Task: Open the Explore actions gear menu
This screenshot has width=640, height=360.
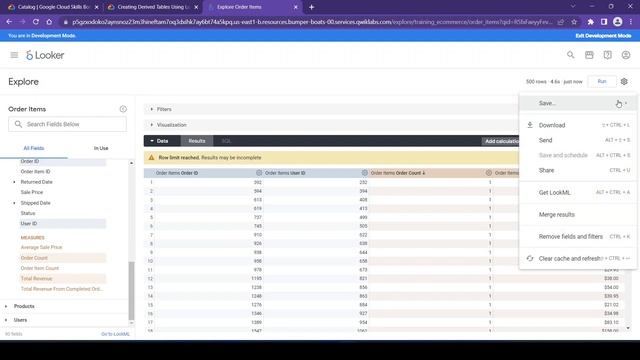Action: 624,82
